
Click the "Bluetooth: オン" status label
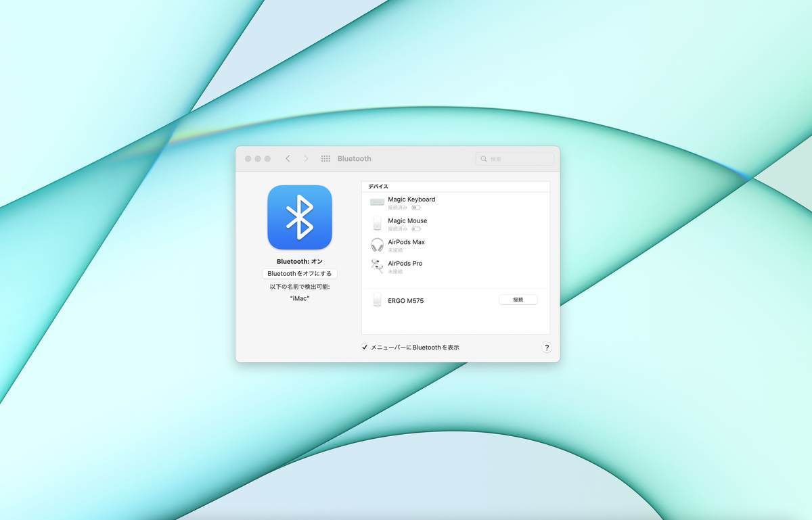(300, 261)
